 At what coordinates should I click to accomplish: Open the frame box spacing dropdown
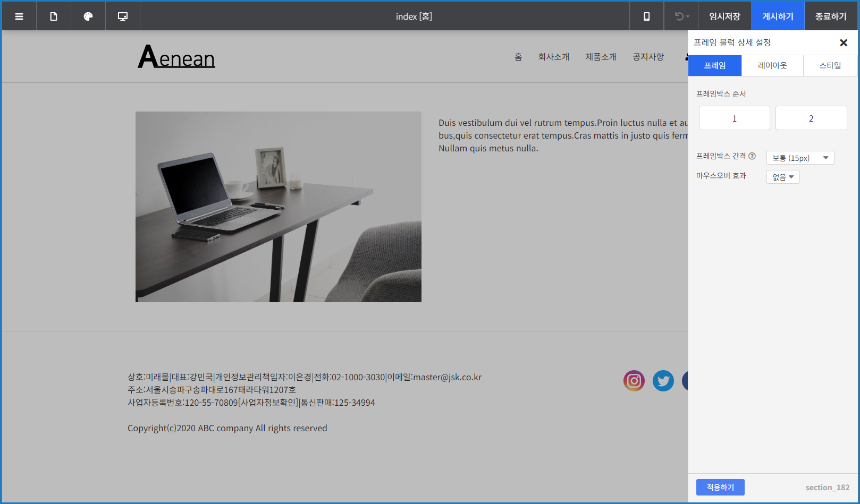[800, 158]
